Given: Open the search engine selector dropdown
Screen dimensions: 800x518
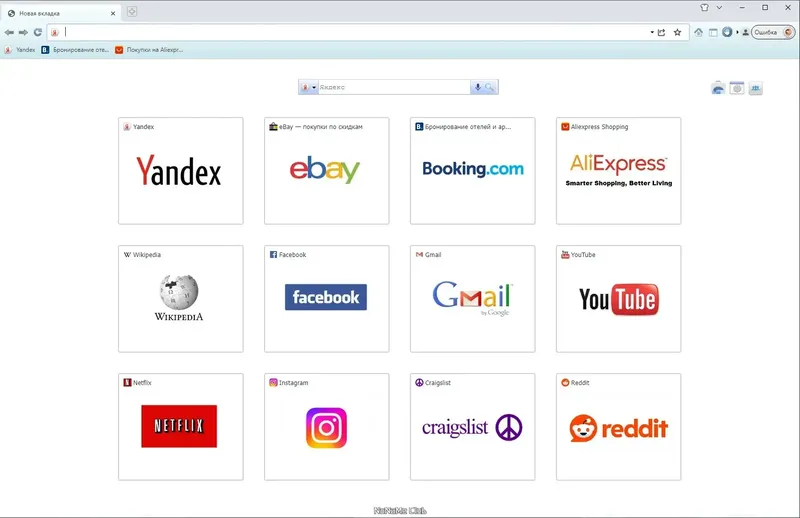Looking at the screenshot, I should (308, 87).
